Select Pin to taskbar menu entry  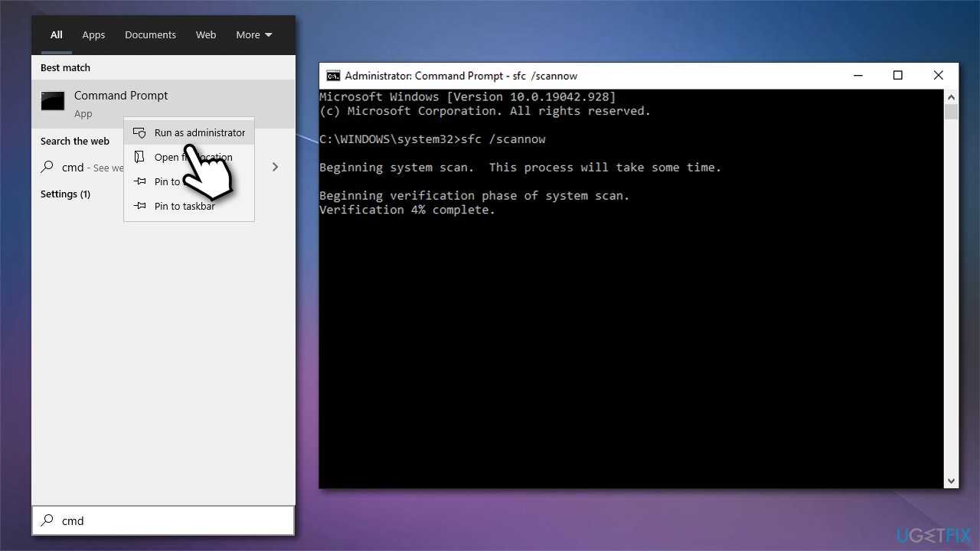189,206
